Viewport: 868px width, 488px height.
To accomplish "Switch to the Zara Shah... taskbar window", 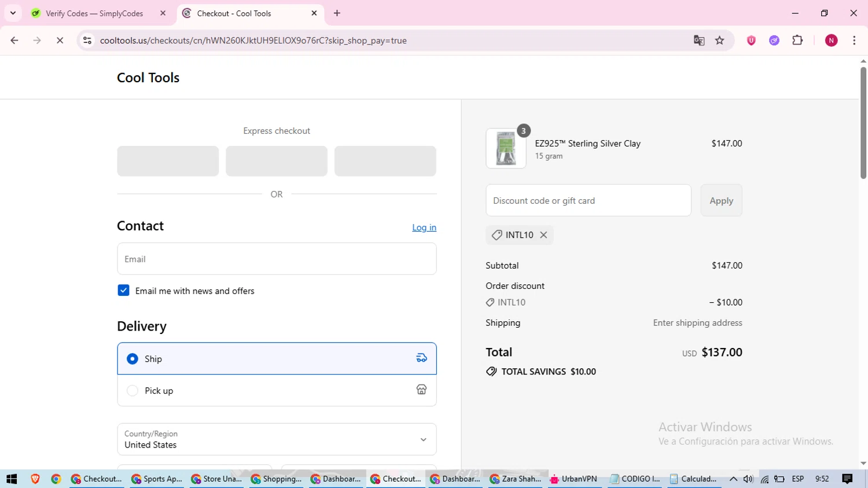I will coord(515,479).
